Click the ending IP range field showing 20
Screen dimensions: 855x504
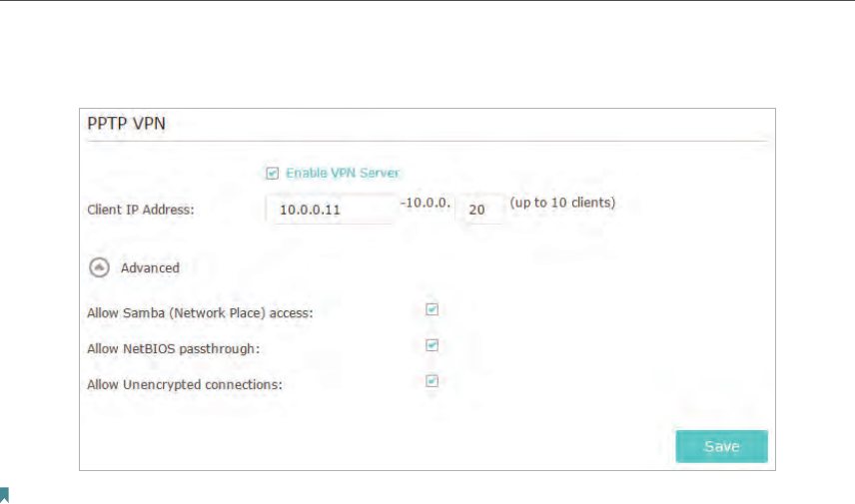pos(479,211)
